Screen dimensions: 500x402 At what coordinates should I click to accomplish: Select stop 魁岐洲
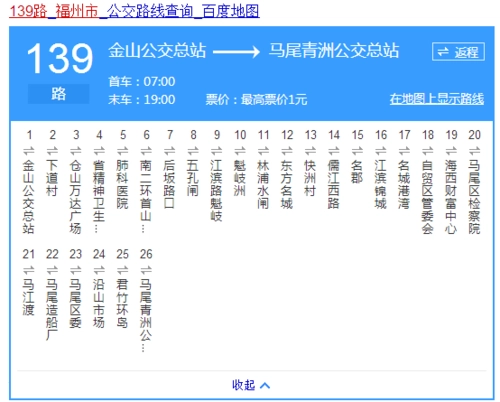click(x=240, y=178)
